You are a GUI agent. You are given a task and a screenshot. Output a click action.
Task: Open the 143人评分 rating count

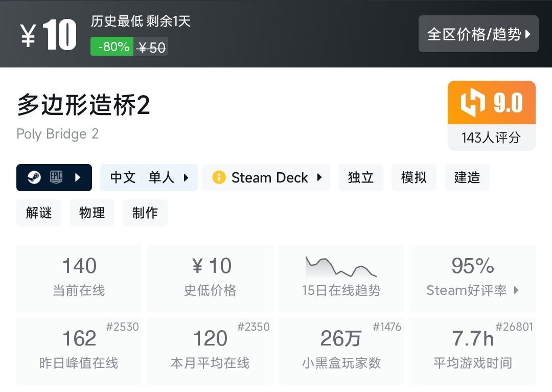point(491,137)
